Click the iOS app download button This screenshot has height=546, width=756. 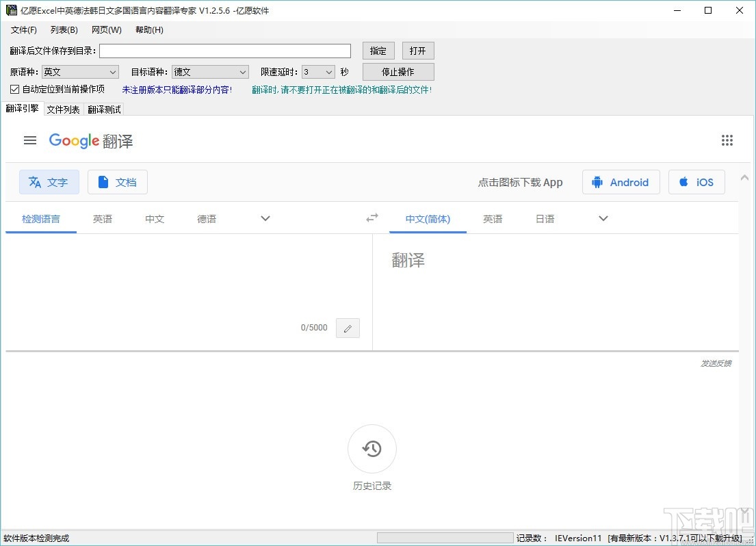[x=696, y=182]
